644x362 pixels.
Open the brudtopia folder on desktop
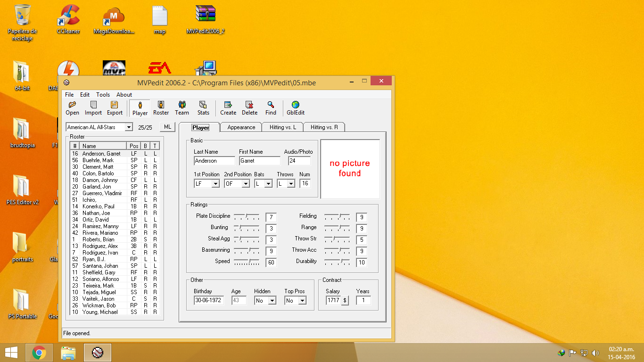(x=22, y=133)
